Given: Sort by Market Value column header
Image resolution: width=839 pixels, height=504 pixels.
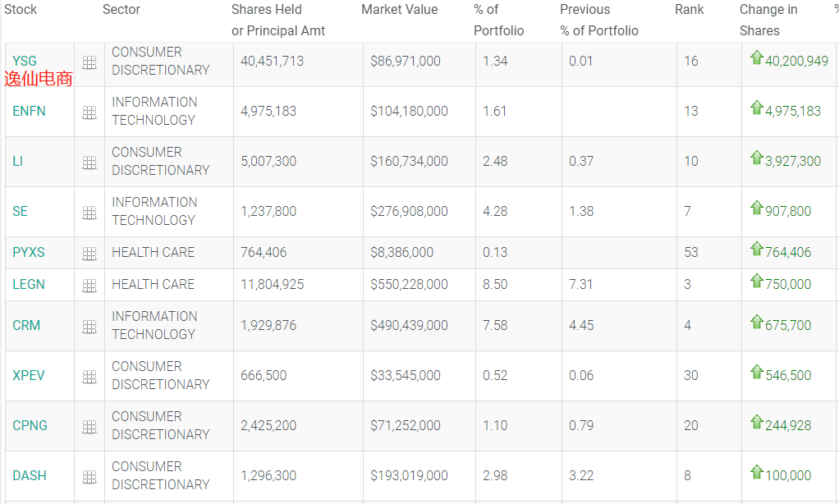Looking at the screenshot, I should (400, 10).
